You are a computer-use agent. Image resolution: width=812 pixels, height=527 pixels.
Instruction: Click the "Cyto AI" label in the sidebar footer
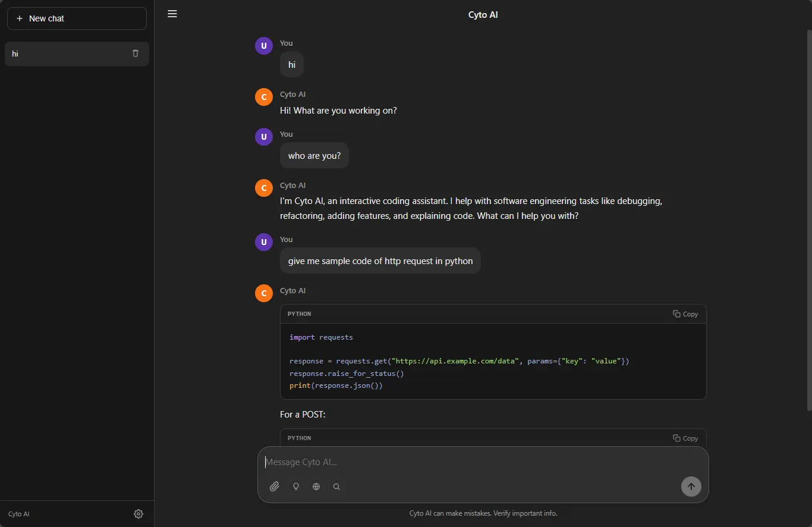click(19, 514)
